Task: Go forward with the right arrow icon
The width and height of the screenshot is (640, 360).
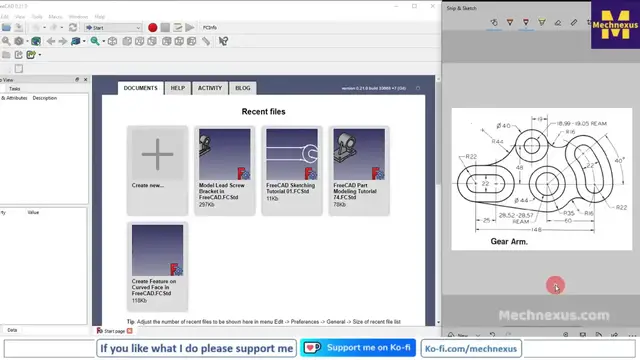Action: 62,41
